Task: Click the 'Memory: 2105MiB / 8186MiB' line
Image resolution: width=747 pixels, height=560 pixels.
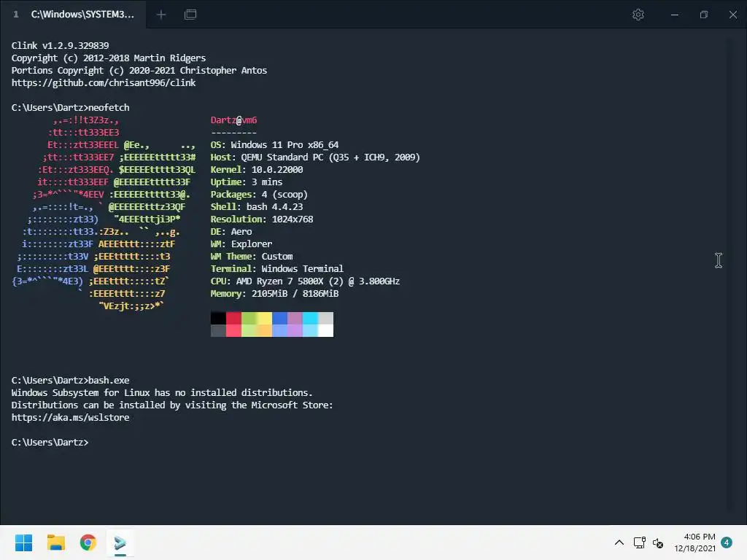Action: [274, 293]
